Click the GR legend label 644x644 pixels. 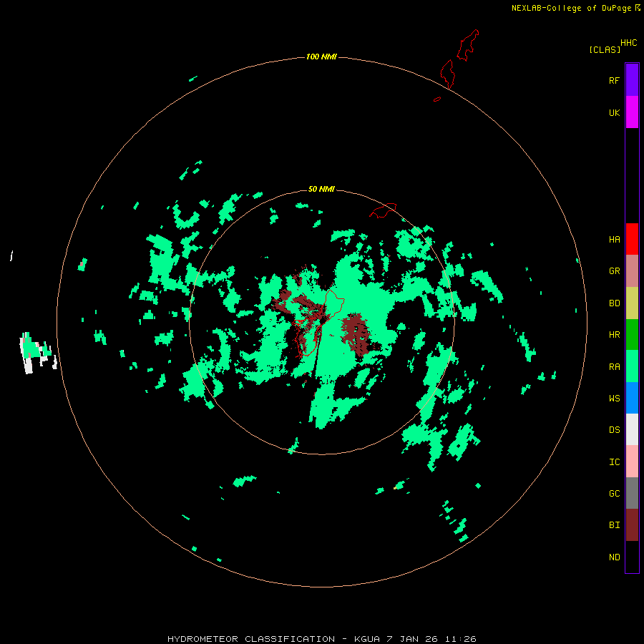point(614,271)
